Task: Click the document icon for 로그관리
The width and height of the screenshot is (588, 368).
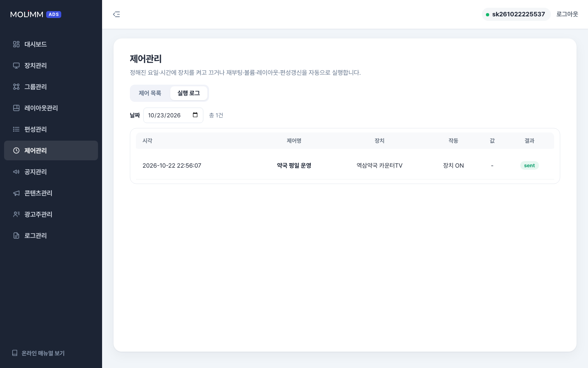Action: coord(16,236)
